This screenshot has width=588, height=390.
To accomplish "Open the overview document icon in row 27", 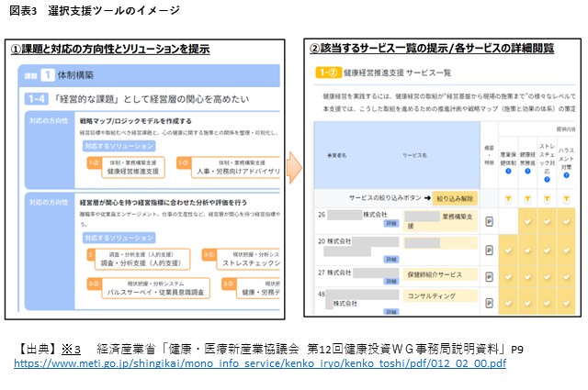I will coord(489,277).
